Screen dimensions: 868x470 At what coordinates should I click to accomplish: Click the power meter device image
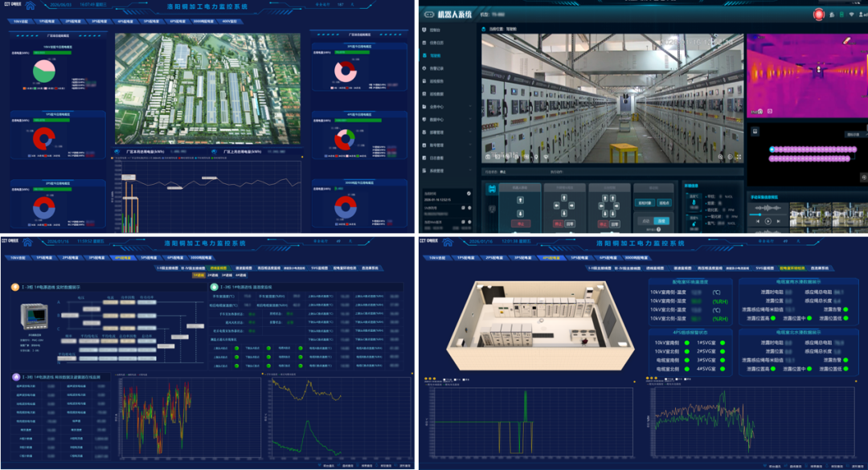point(34,317)
